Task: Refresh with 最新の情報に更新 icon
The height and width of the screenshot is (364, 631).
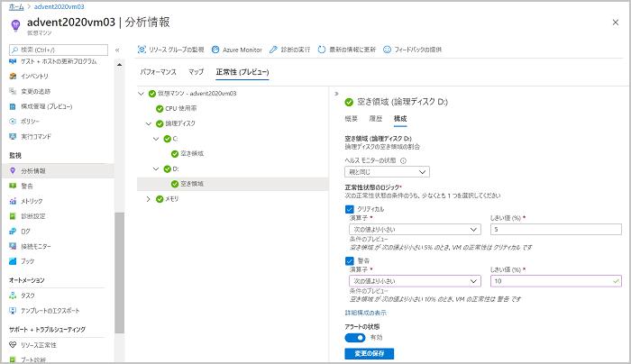Action: click(322, 50)
